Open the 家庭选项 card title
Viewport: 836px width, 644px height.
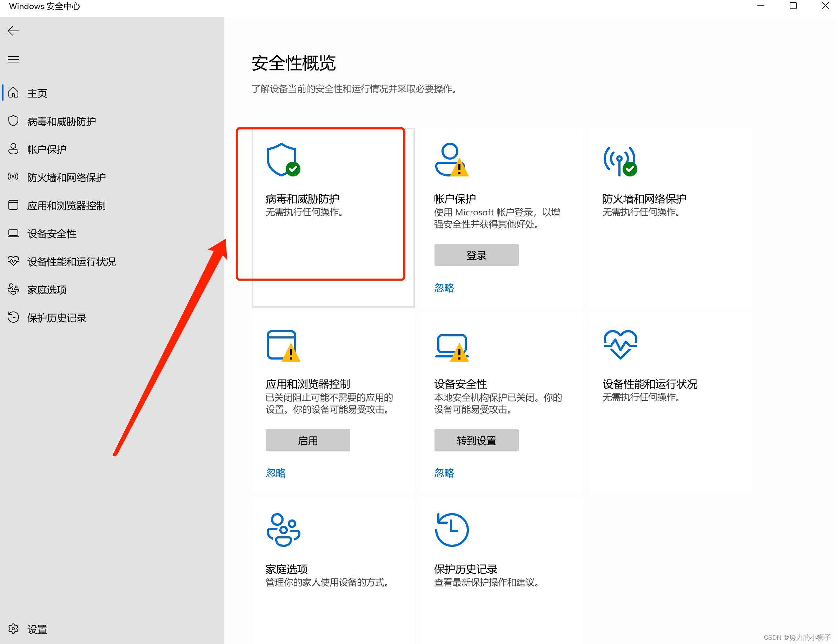pos(287,569)
